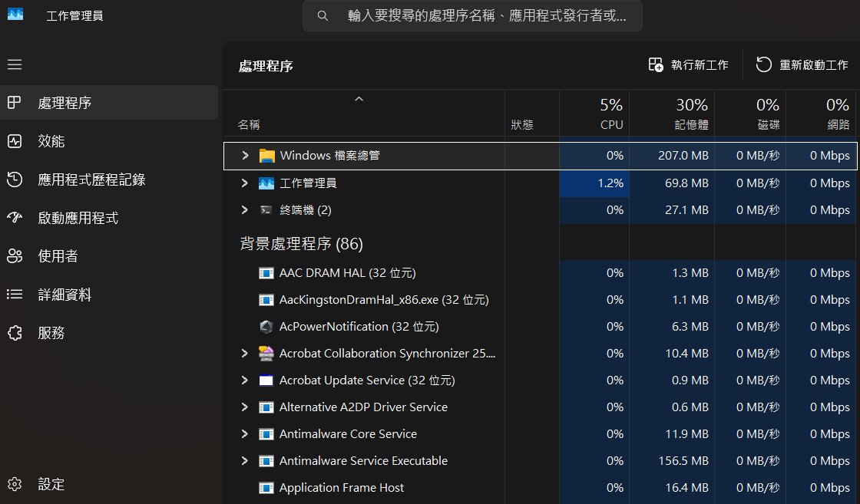
Task: Collapse column header chevron above 名稱
Action: pyautogui.click(x=359, y=100)
